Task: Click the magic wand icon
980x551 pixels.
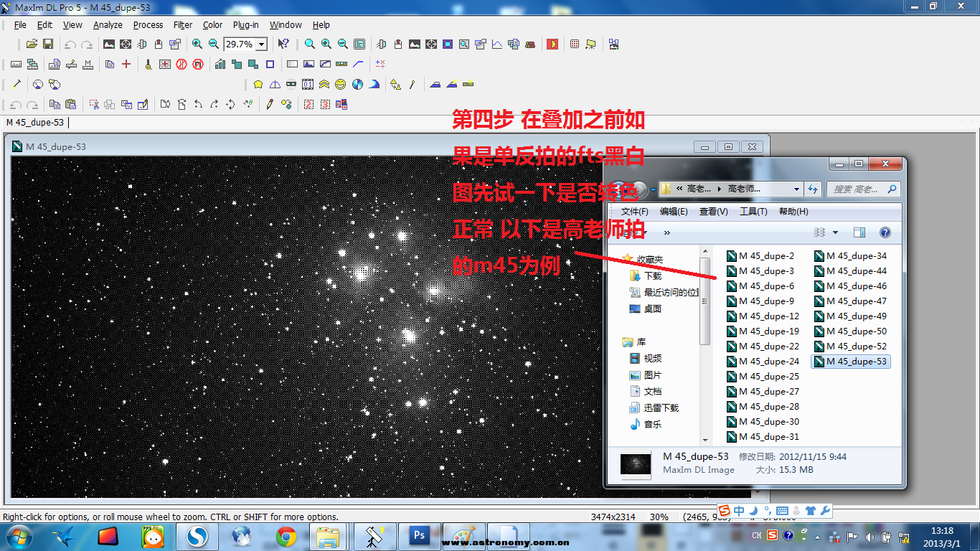Action: 17,84
